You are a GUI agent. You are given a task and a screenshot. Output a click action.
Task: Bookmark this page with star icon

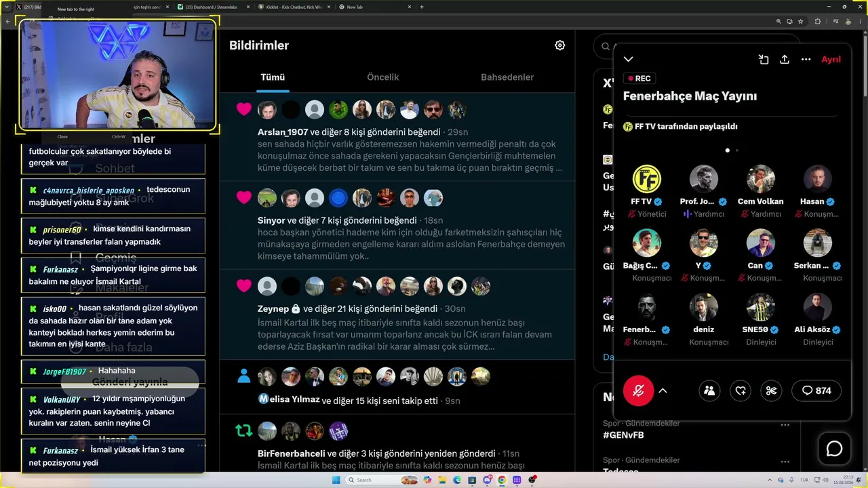tap(801, 21)
